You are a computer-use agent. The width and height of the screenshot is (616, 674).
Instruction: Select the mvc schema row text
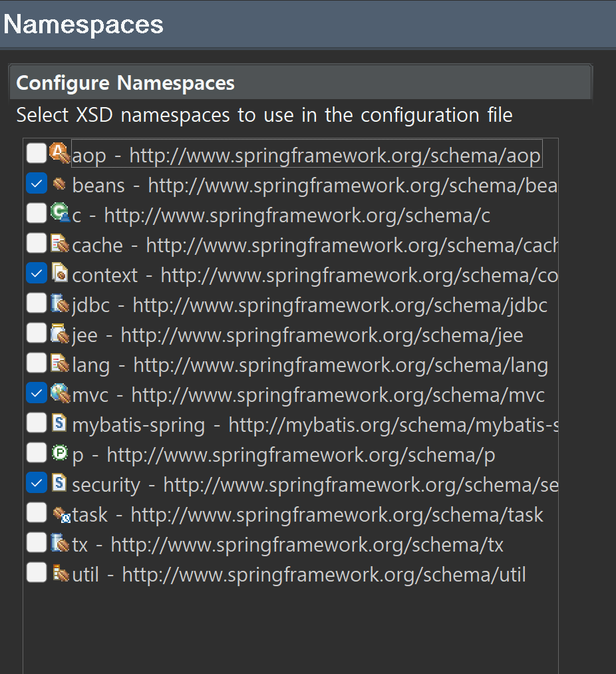pyautogui.click(x=308, y=395)
